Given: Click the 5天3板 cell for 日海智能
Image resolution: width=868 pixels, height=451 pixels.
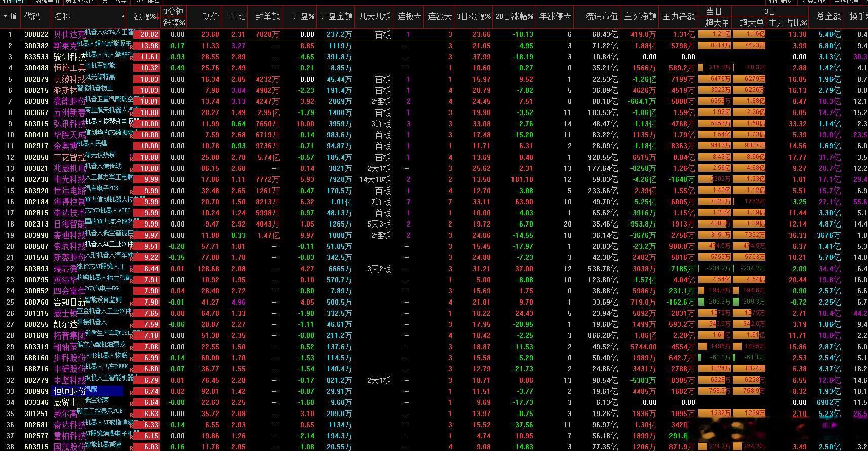Looking at the screenshot, I should [379, 224].
